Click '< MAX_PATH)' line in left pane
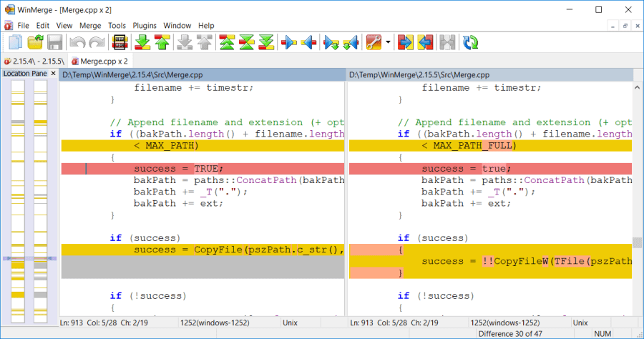 click(x=203, y=146)
